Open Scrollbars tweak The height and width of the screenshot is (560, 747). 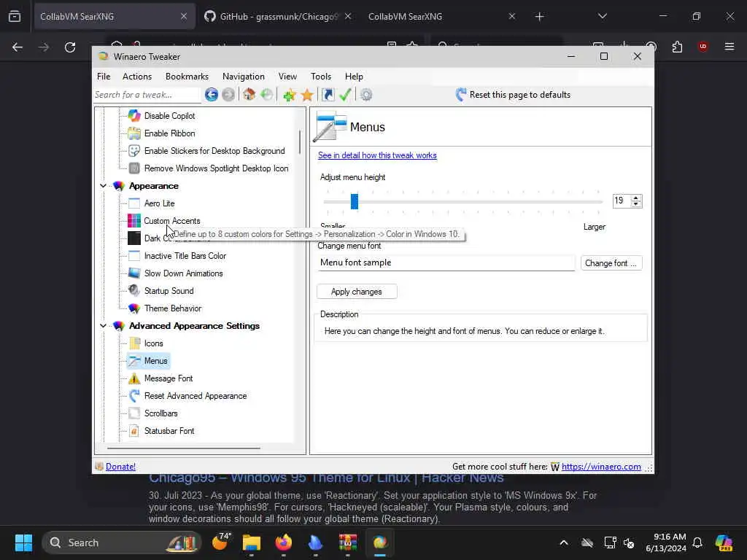tap(161, 413)
